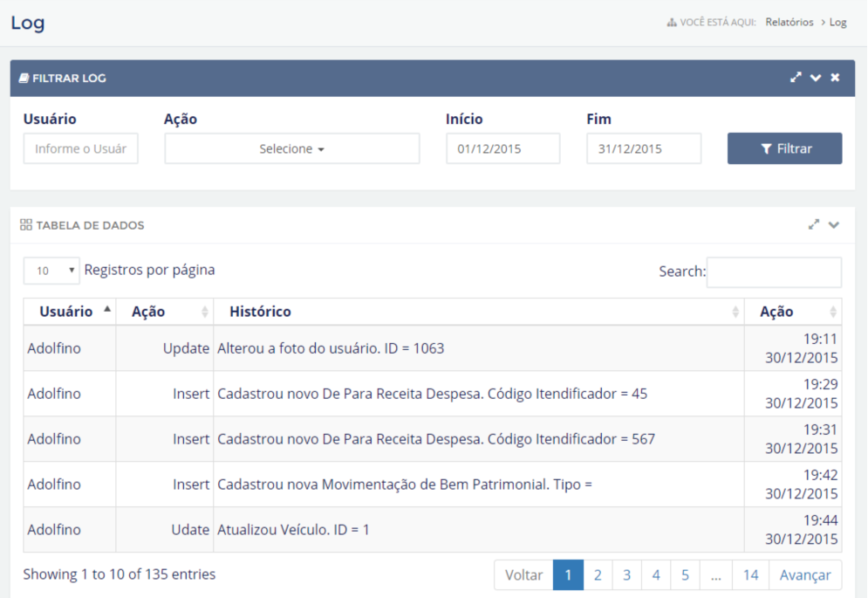Open the Relatórios breadcrumb link
The image size is (868, 598).
click(789, 22)
